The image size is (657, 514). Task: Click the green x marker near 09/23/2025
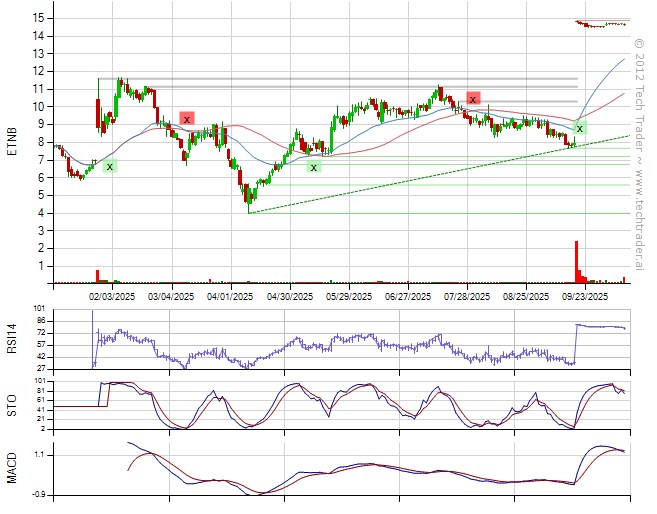pos(579,128)
